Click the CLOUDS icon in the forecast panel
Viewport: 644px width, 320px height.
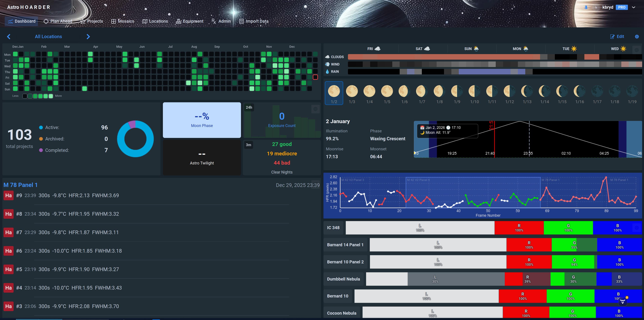(327, 57)
